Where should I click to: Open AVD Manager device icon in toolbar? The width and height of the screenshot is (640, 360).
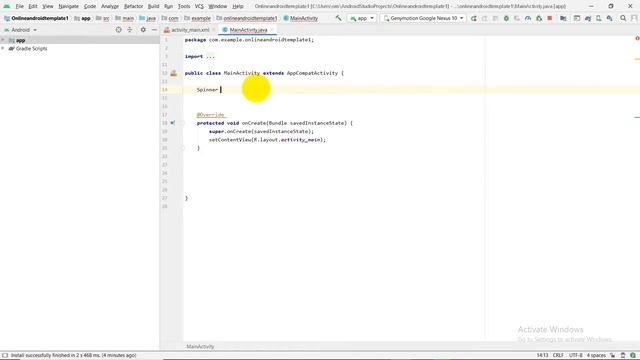pos(598,18)
